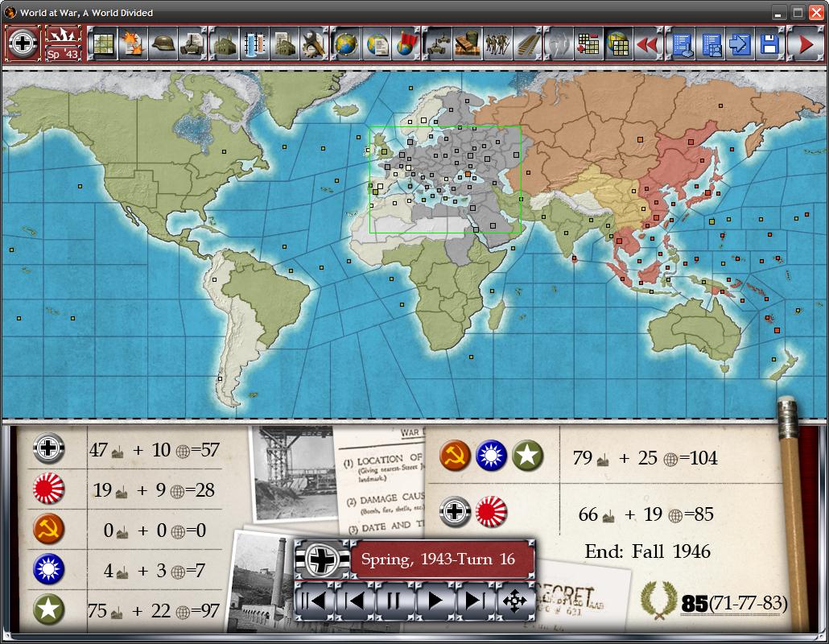Select Japan rising sun emblem in production list
The height and width of the screenshot is (644, 829).
tap(48, 489)
